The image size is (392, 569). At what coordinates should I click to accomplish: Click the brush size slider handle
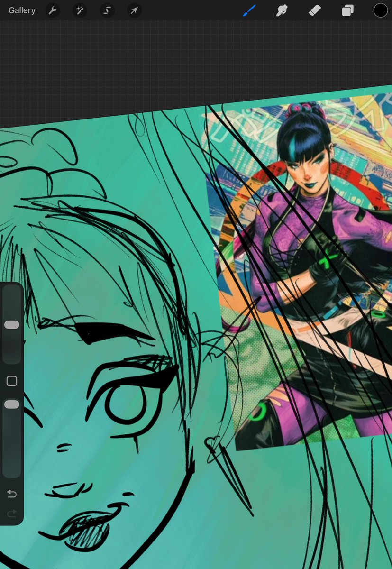click(x=12, y=325)
